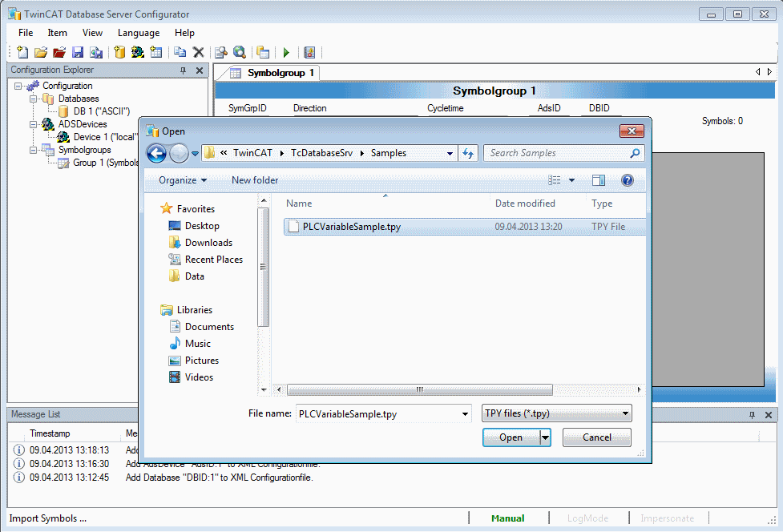
Task: Pin the Message List panel
Action: pyautogui.click(x=752, y=415)
